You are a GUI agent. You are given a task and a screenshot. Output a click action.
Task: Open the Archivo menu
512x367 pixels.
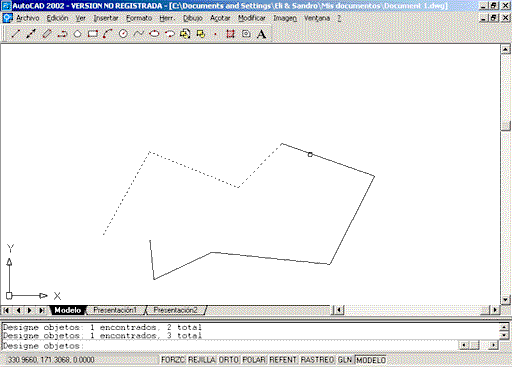[x=28, y=18]
